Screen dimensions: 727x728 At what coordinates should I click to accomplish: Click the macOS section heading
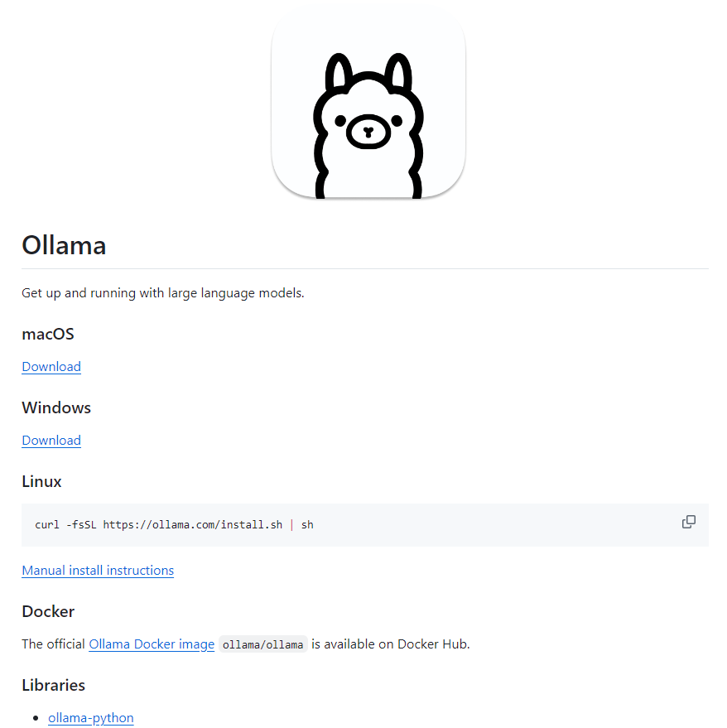tap(48, 334)
